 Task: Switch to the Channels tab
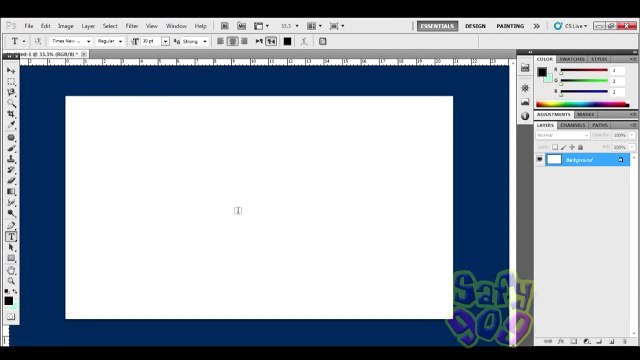[573, 125]
